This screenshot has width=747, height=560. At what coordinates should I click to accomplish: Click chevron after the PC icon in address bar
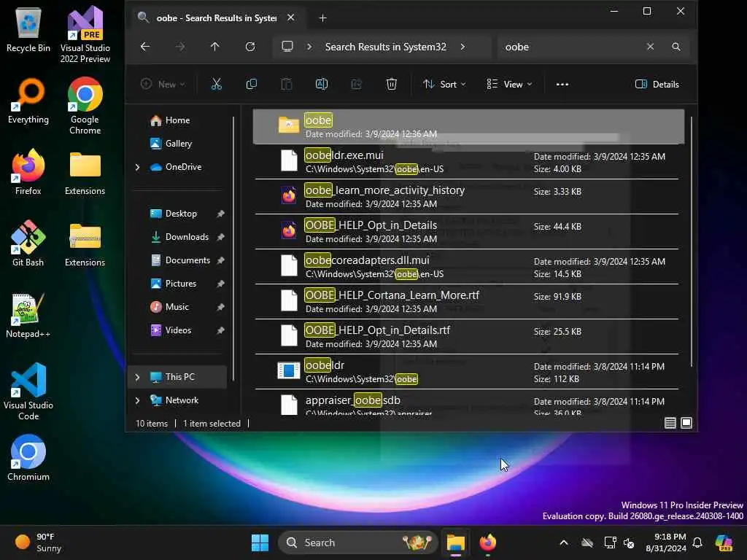coord(309,47)
